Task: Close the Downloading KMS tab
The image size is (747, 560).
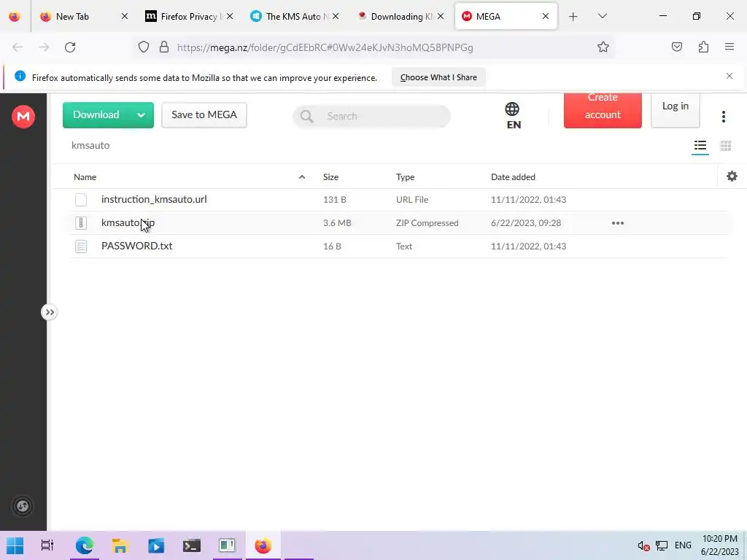Action: [x=441, y=16]
